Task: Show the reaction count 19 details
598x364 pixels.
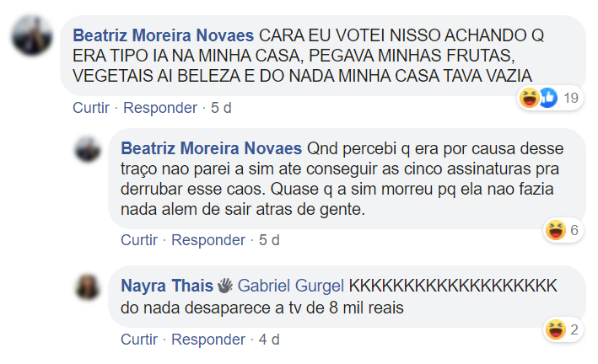Action: pos(571,99)
